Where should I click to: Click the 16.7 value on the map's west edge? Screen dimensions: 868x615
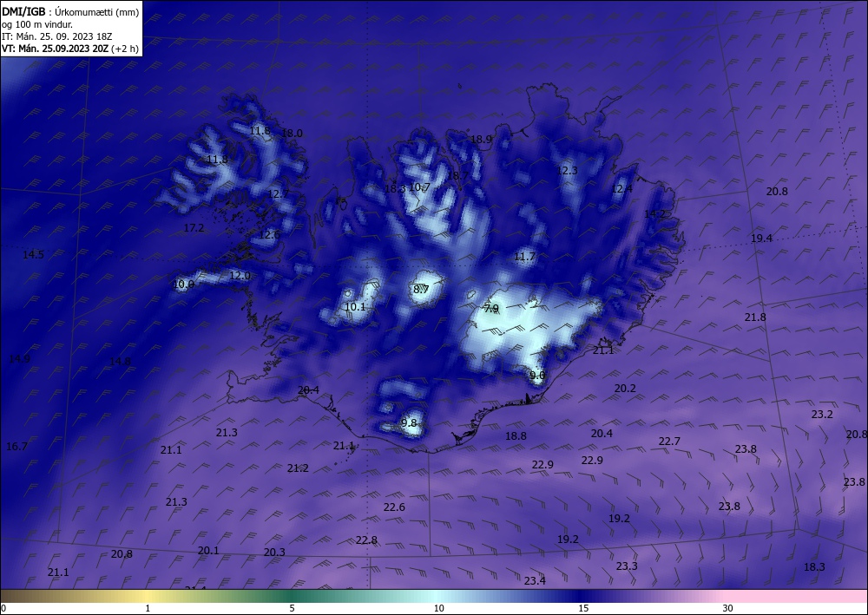[x=16, y=447]
